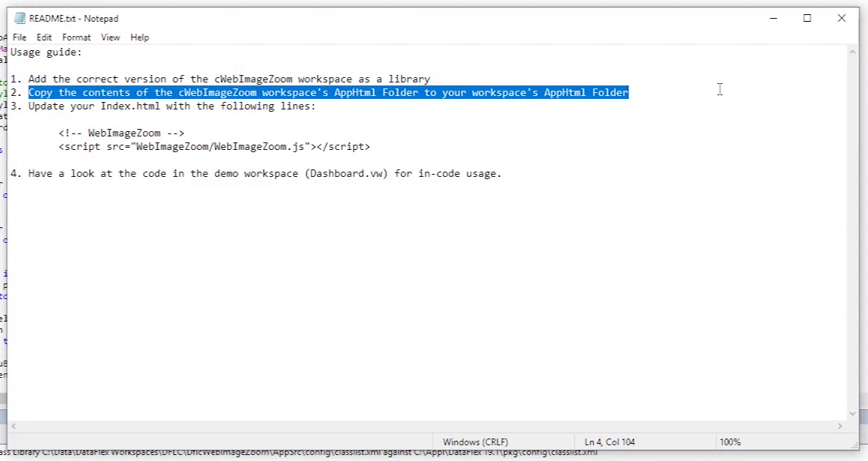868x461 pixels.
Task: Open the View menu
Action: (110, 37)
